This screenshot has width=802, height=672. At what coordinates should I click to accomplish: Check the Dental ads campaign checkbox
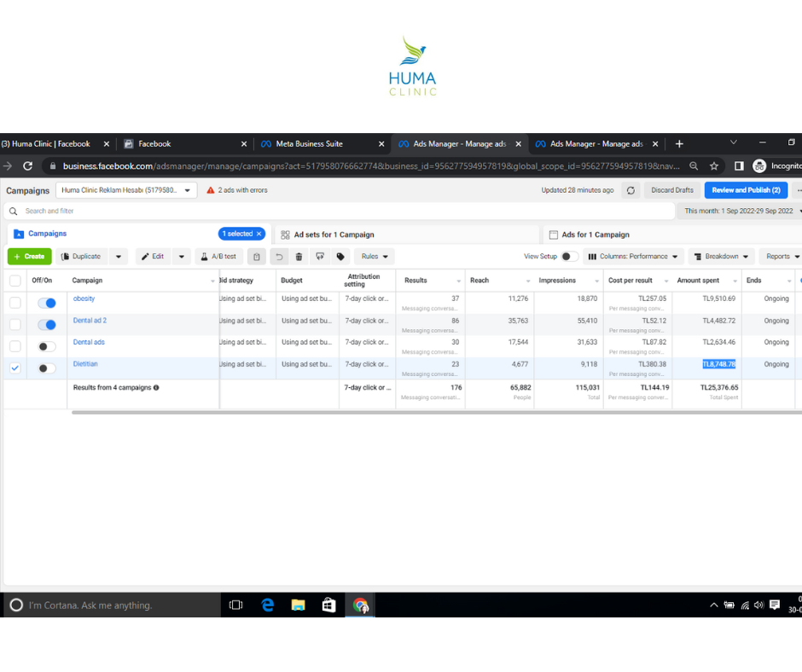click(15, 346)
